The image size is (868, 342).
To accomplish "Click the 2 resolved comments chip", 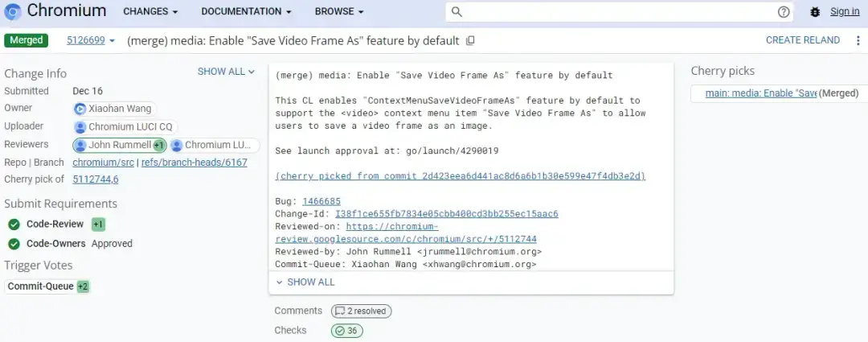I will pos(362,311).
